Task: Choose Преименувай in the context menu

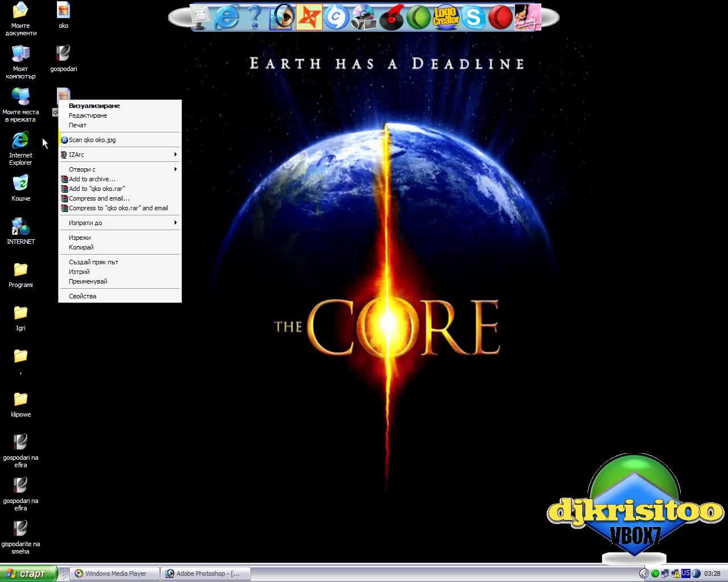Action: click(120, 281)
